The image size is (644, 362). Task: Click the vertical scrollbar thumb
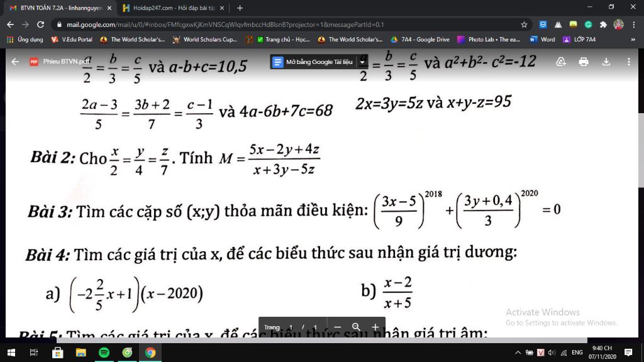(641, 150)
